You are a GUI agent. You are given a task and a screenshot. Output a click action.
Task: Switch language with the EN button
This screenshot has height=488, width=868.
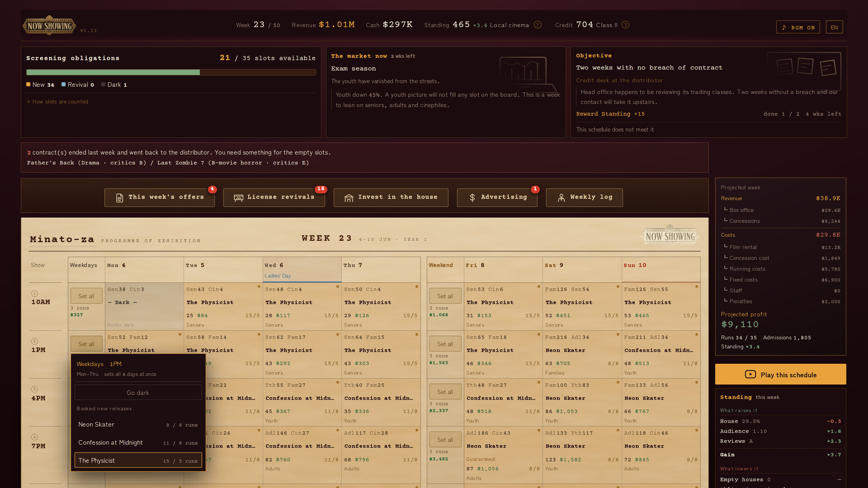point(834,27)
